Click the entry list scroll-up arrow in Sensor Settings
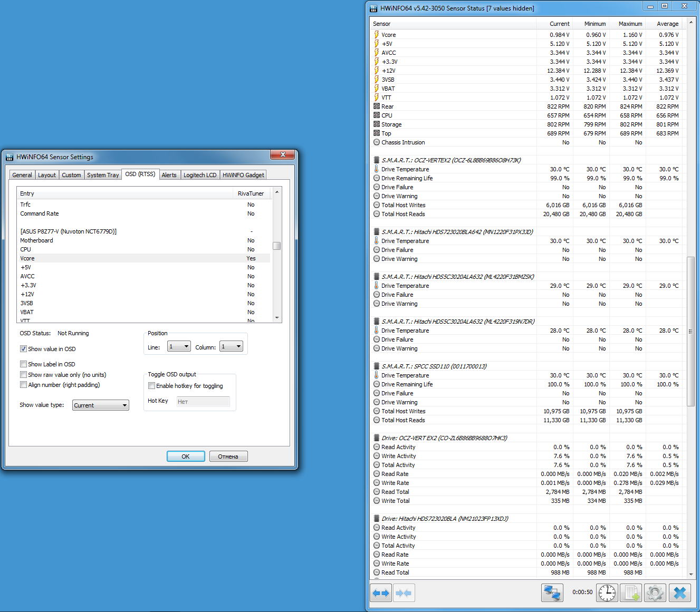The height and width of the screenshot is (612, 700). coord(277,192)
